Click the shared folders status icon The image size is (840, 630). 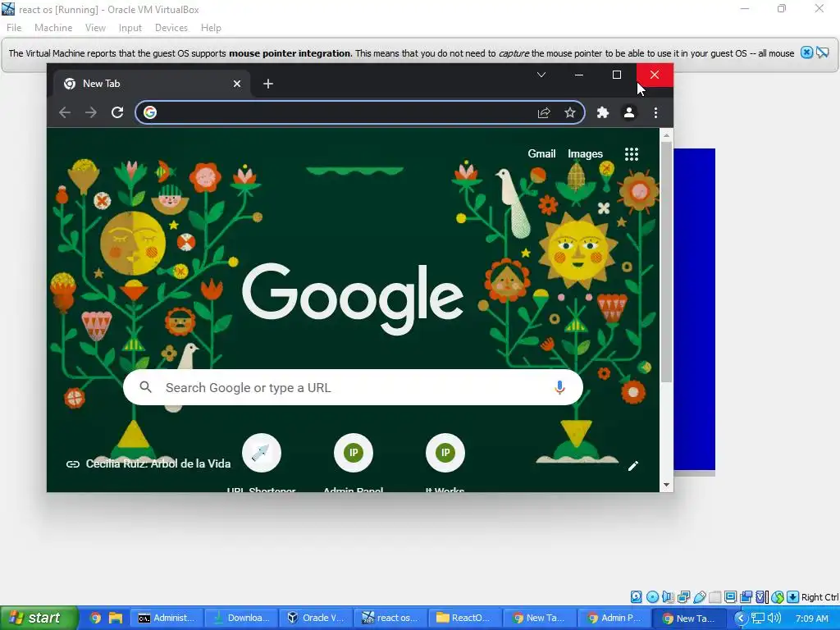coord(714,597)
